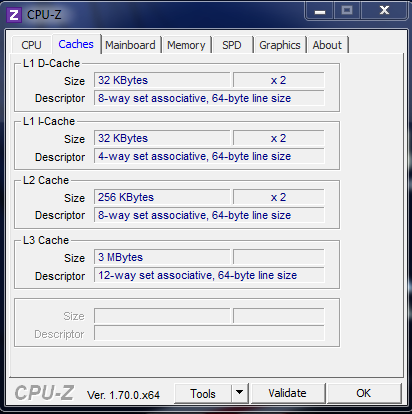
Task: Switch to the Memory tab
Action: click(x=186, y=45)
